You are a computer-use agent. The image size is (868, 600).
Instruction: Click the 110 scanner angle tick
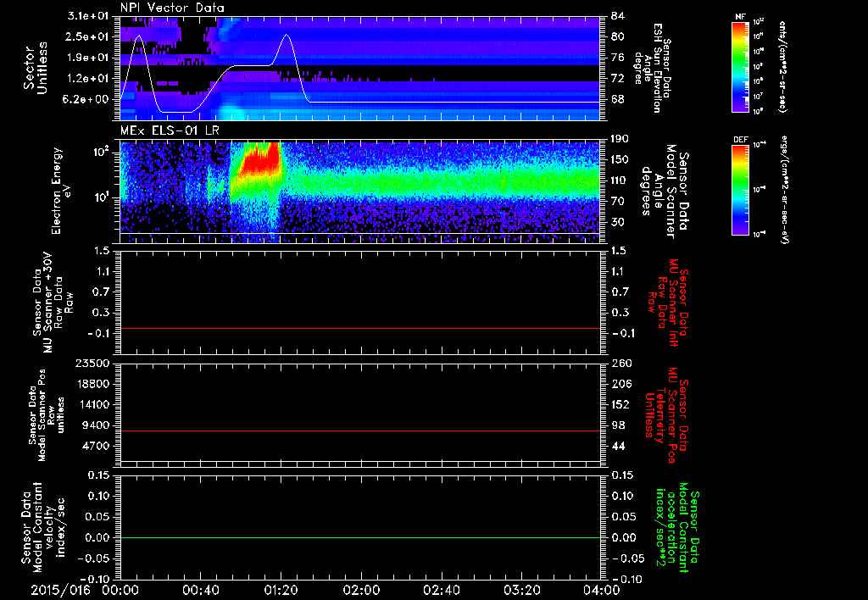click(x=620, y=181)
